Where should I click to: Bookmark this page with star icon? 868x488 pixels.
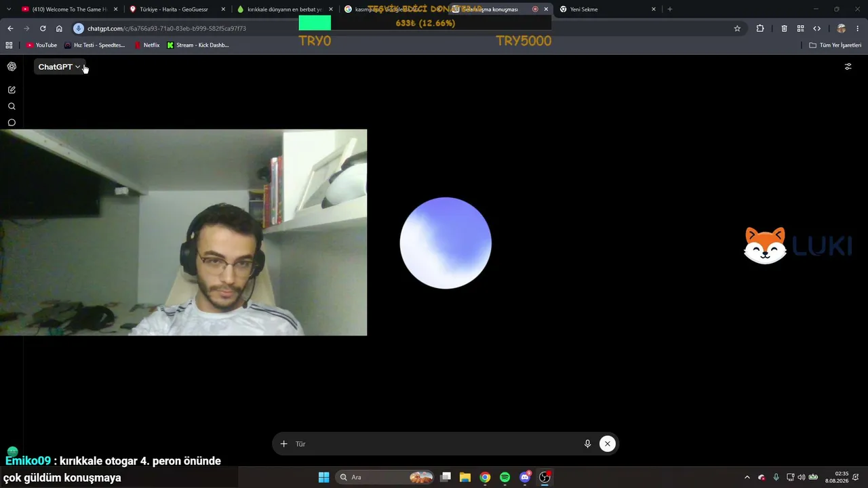click(737, 28)
